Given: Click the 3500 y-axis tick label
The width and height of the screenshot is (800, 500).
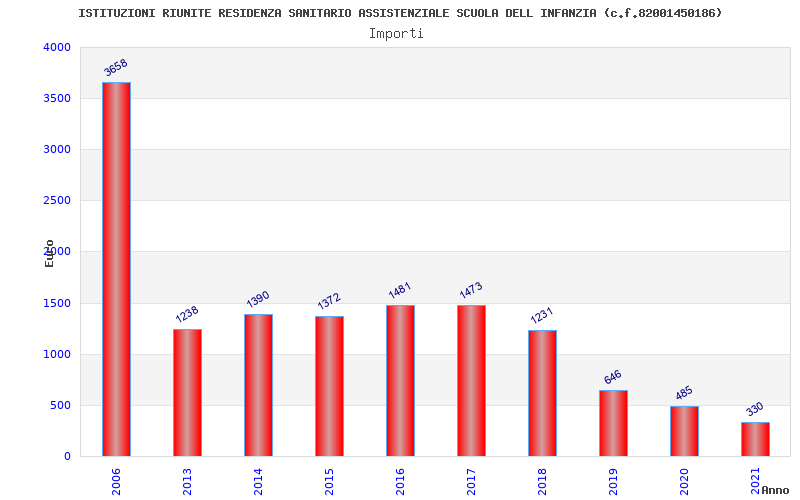Looking at the screenshot, I should 57,98.
